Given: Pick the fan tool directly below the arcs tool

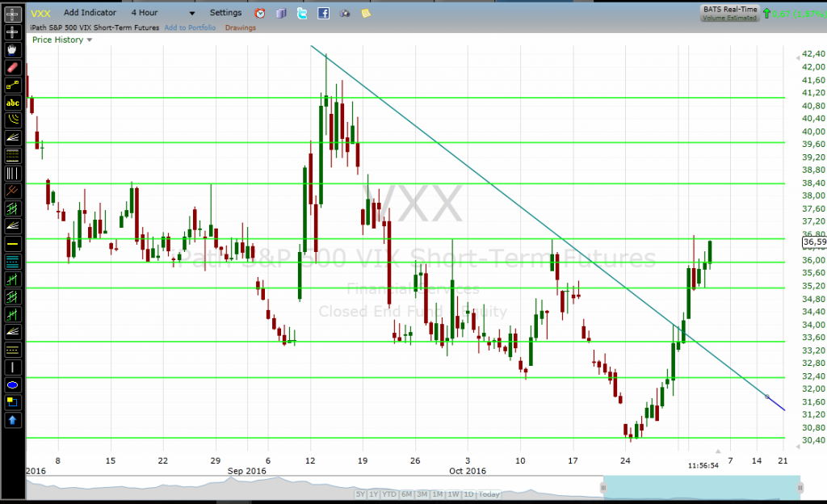Looking at the screenshot, I should coord(13,138).
